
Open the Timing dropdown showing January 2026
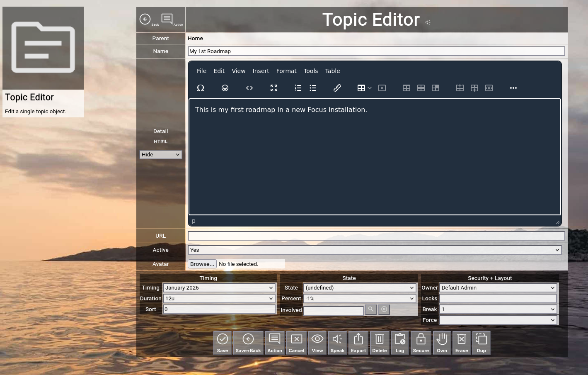(x=219, y=288)
